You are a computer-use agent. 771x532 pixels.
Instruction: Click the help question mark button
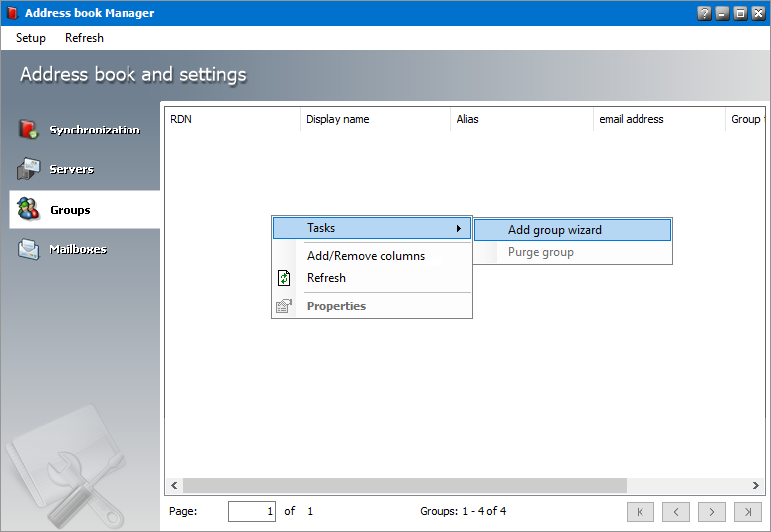704,13
